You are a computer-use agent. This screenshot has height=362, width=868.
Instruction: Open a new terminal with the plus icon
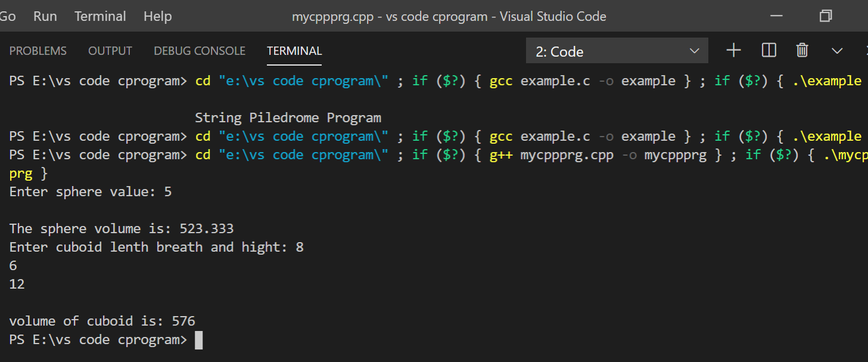[x=733, y=51]
